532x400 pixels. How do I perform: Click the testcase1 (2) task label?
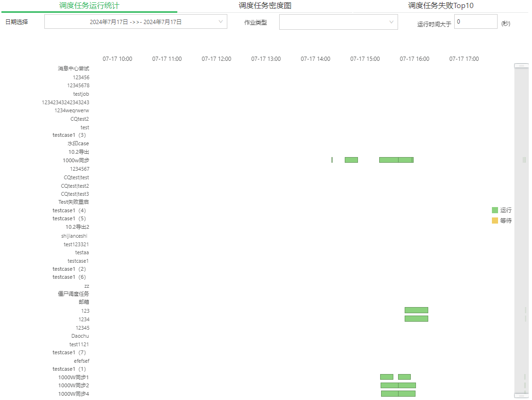click(69, 269)
